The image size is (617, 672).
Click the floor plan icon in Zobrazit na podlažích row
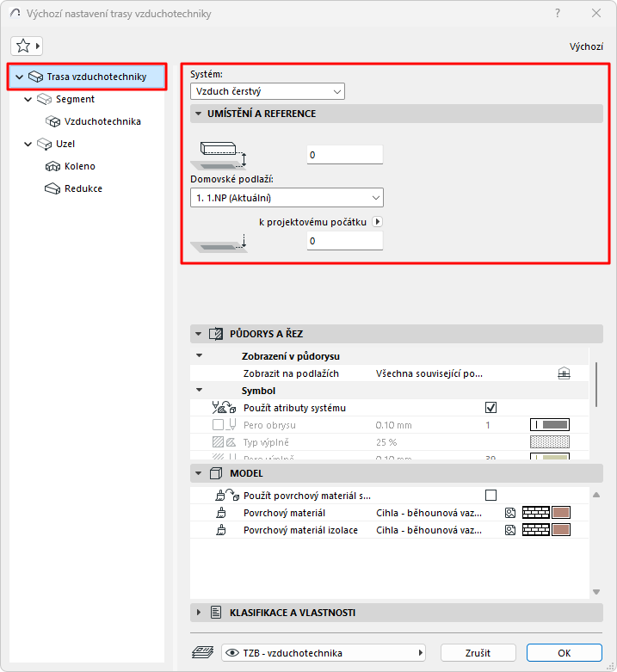pos(564,373)
